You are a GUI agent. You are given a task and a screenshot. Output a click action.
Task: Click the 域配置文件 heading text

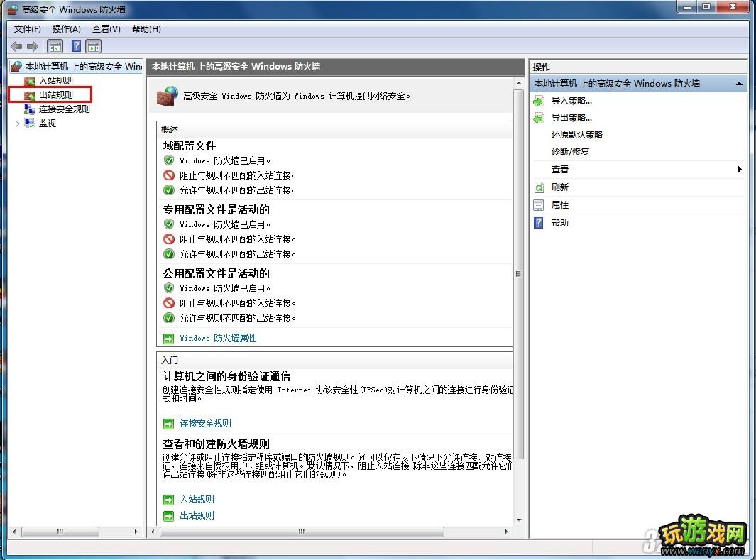190,146
